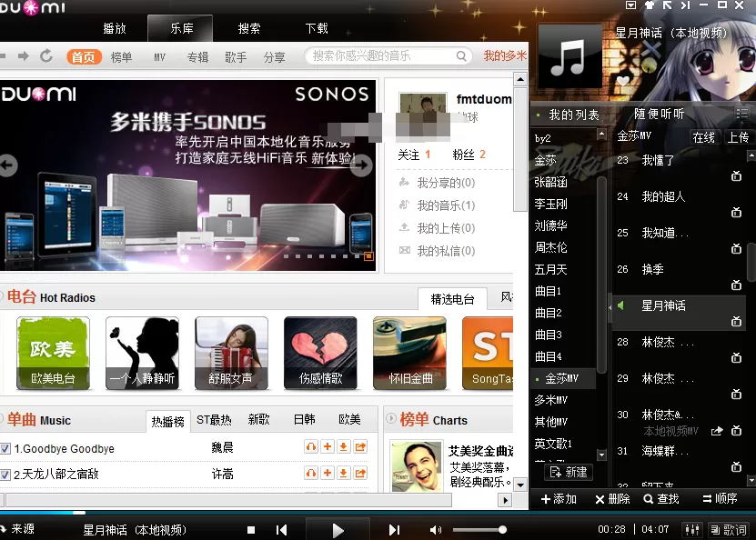Click the forward navigation arrow
Screen dimensions: 756x540
click(23, 55)
